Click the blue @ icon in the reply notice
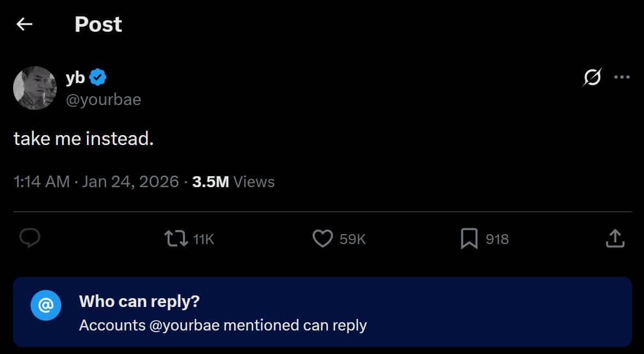 point(46,305)
